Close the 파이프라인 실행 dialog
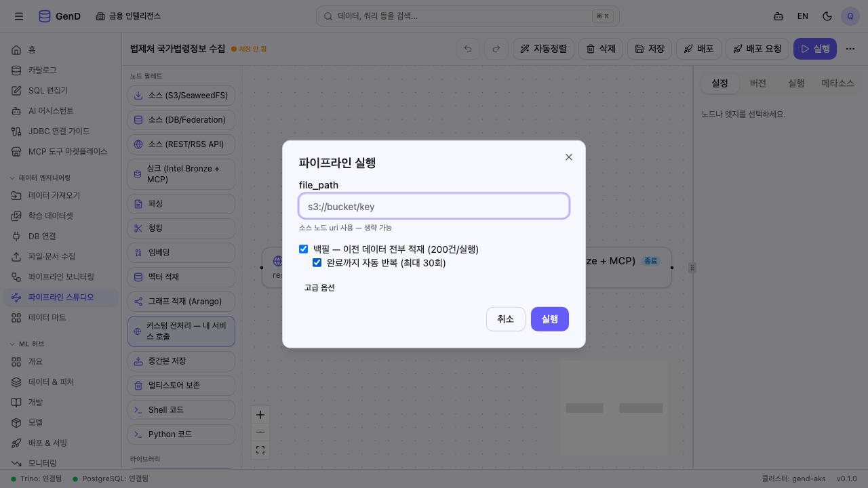 (x=569, y=157)
